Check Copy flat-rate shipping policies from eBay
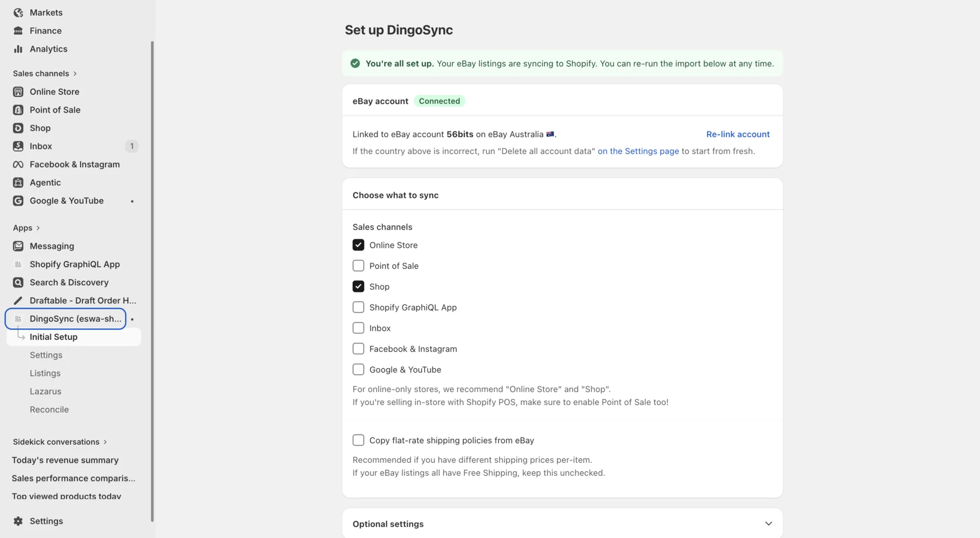Viewport: 980px width, 538px height. [358, 440]
